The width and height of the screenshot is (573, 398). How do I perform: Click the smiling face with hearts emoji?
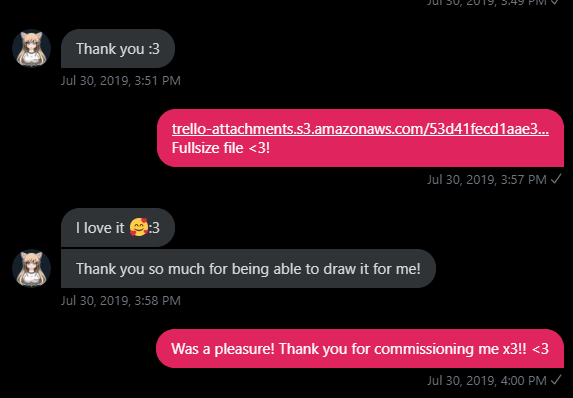click(139, 227)
